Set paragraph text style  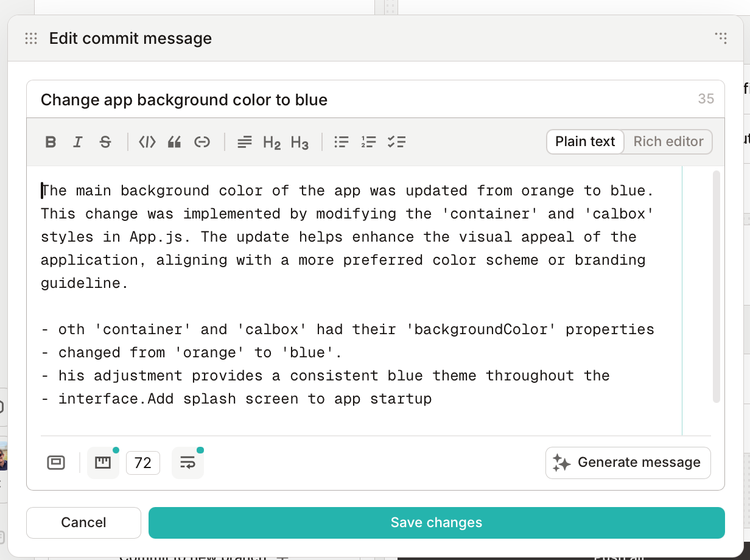[245, 142]
